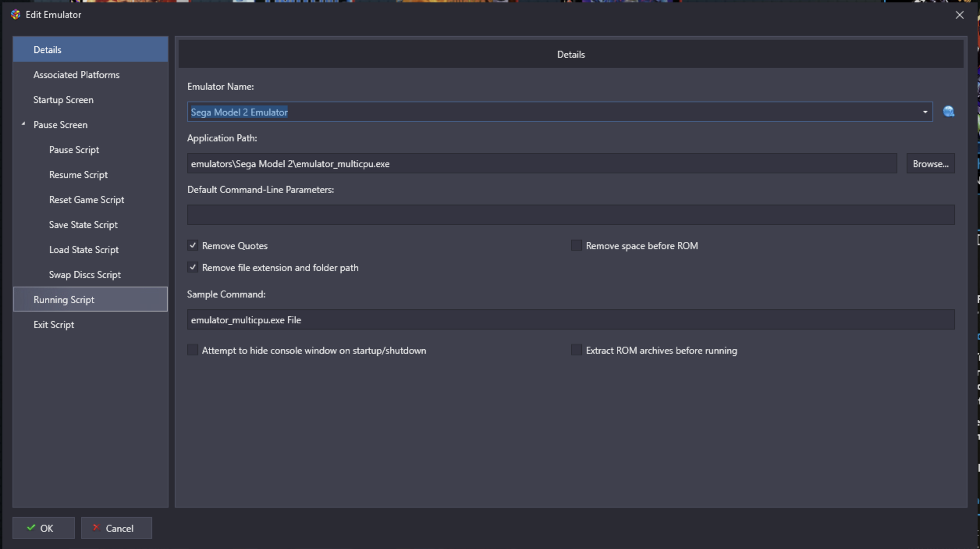Open Startup Screen section
Viewport: 980px width, 549px height.
pyautogui.click(x=91, y=100)
